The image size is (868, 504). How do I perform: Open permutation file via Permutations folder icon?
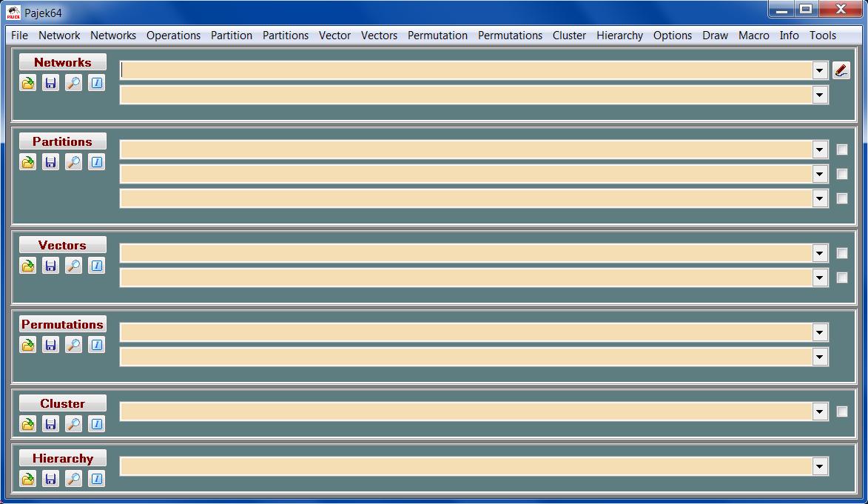pos(27,345)
